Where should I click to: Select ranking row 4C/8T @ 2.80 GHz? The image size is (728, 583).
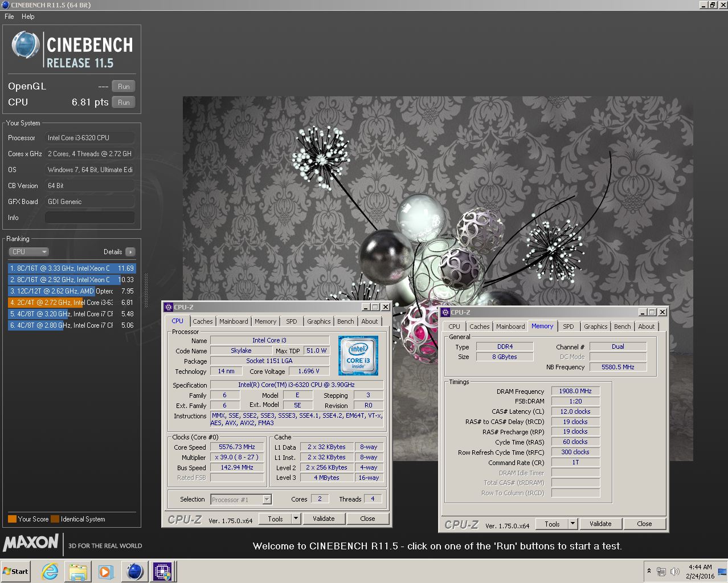[x=72, y=325]
